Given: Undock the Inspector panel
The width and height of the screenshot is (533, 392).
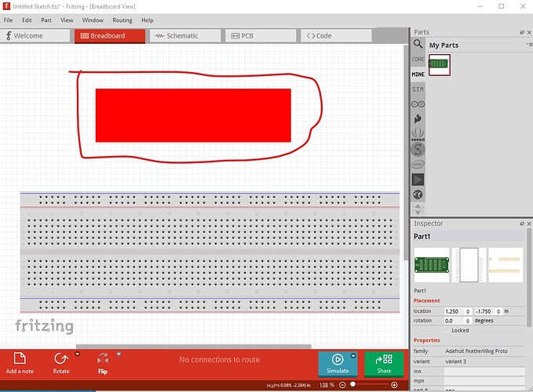Looking at the screenshot, I should tap(522, 223).
